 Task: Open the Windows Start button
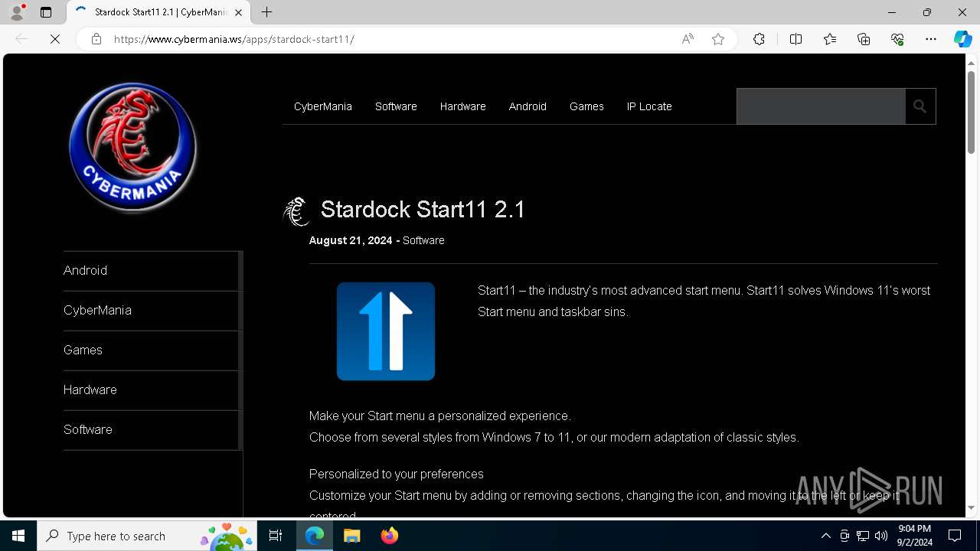pos(18,536)
